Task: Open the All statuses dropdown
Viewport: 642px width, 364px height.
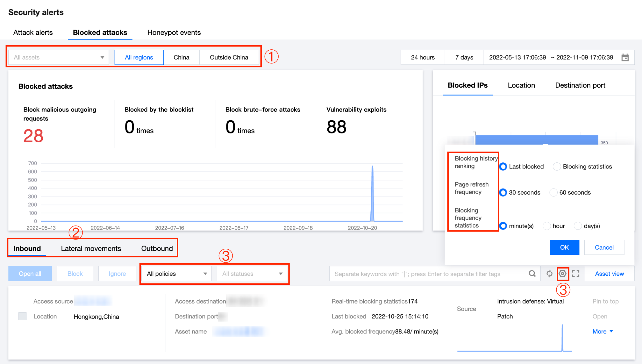Action: 252,274
